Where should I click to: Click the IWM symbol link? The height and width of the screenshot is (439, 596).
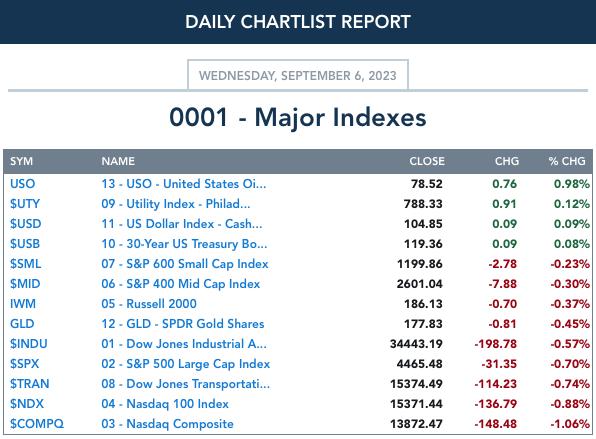[x=23, y=304]
